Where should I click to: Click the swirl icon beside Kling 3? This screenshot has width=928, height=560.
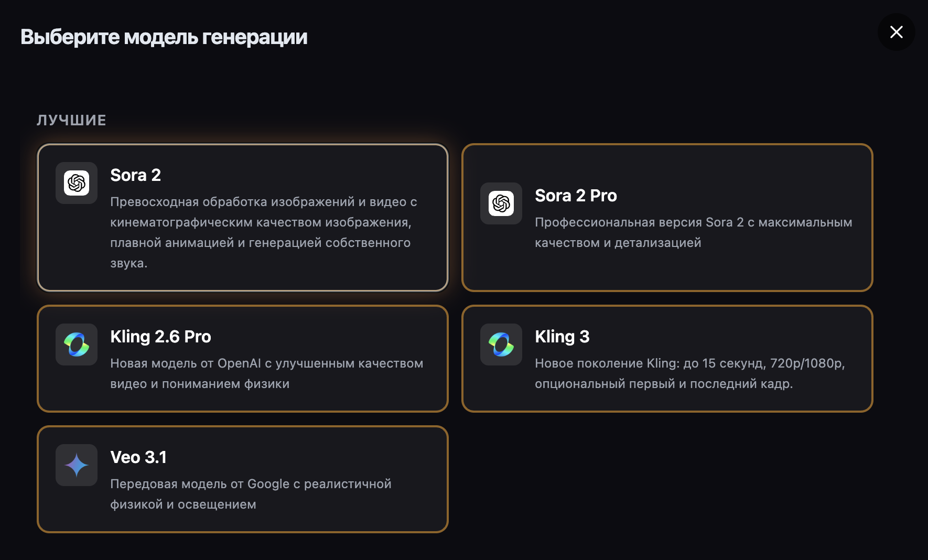501,344
